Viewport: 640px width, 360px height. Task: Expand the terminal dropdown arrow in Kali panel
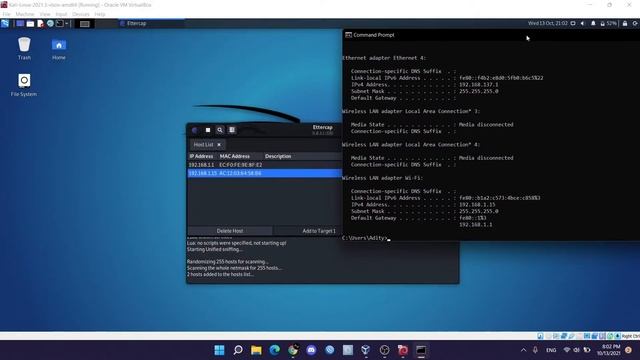67,24
